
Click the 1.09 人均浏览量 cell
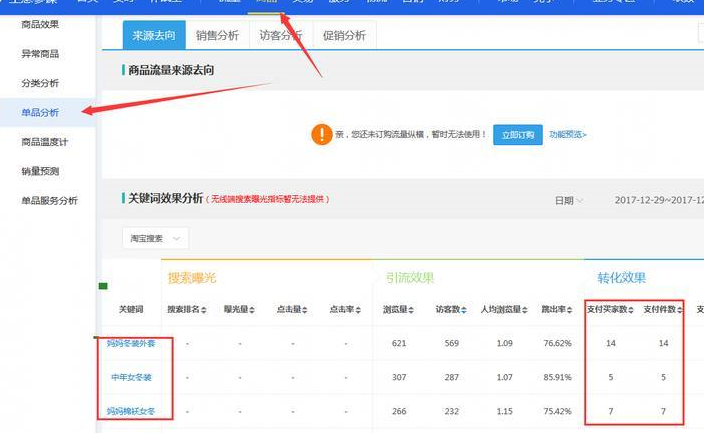point(505,343)
